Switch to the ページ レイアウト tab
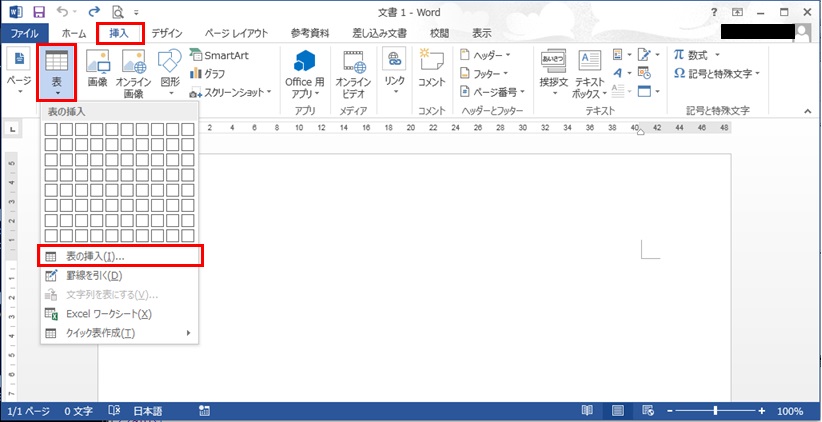Image resolution: width=822 pixels, height=422 pixels. tap(236, 34)
